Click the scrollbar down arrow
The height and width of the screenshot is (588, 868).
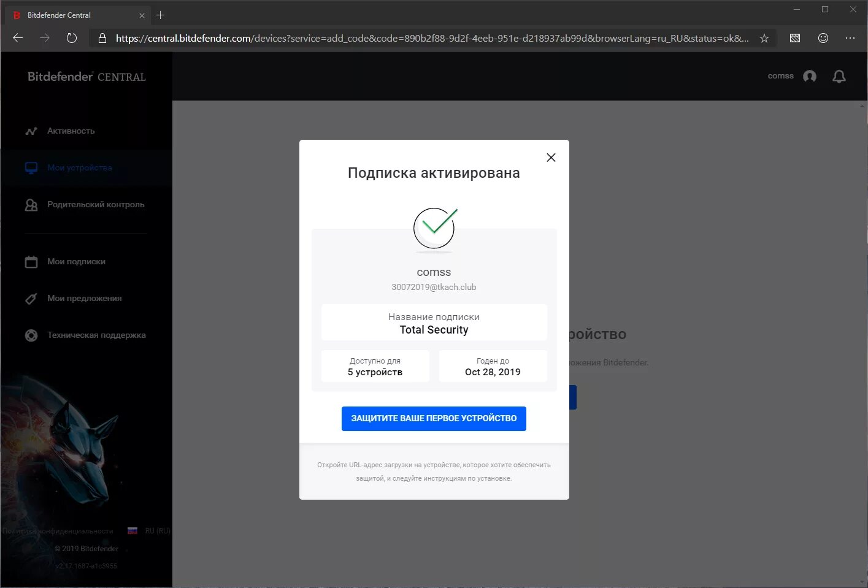pyautogui.click(x=862, y=582)
